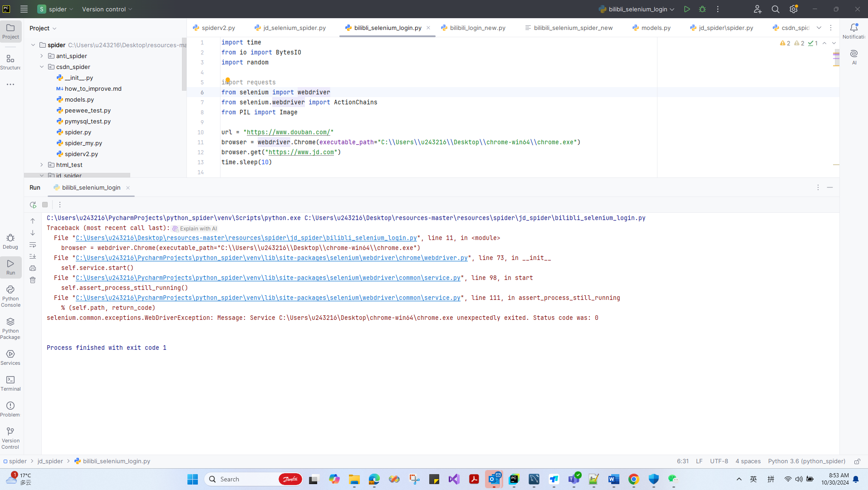Open bilibli_selenium_login.py traceback link
The width and height of the screenshot is (868, 490).
(246, 238)
